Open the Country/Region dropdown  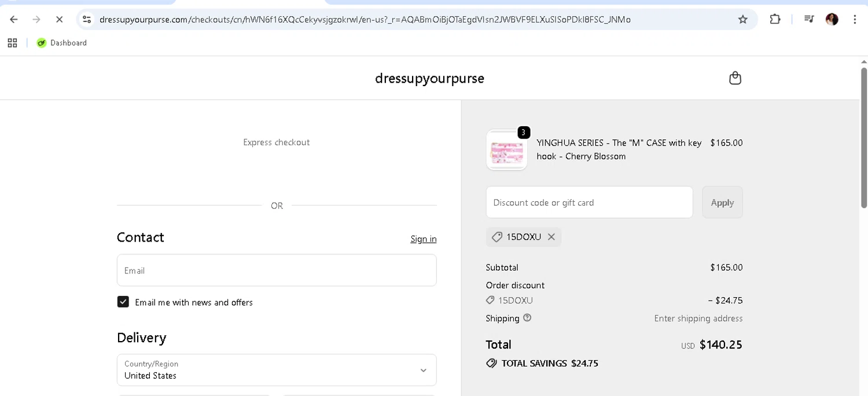pos(277,370)
